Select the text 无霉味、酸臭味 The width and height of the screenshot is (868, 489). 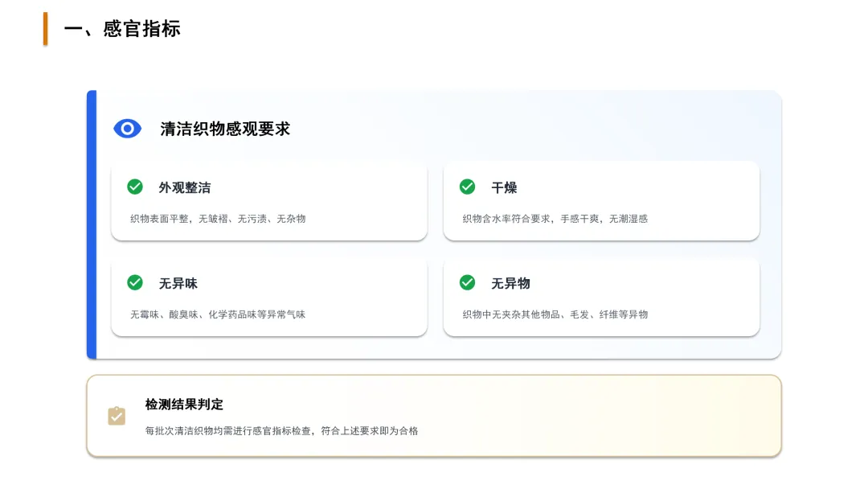(164, 314)
